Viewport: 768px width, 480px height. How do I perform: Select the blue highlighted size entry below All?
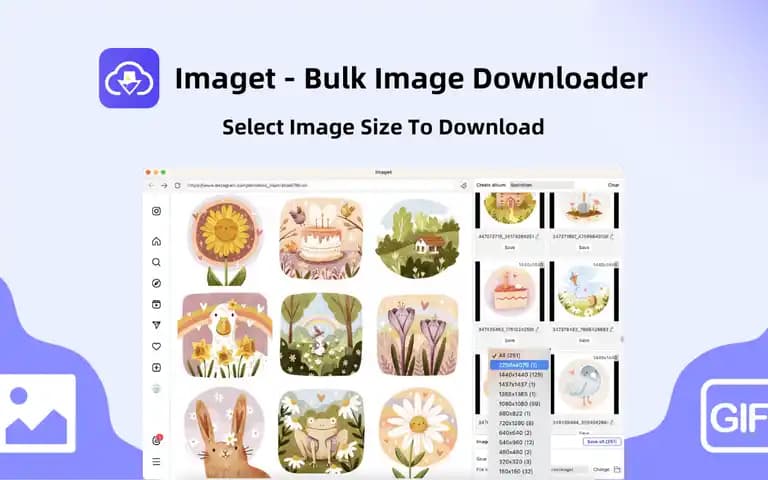(519, 365)
